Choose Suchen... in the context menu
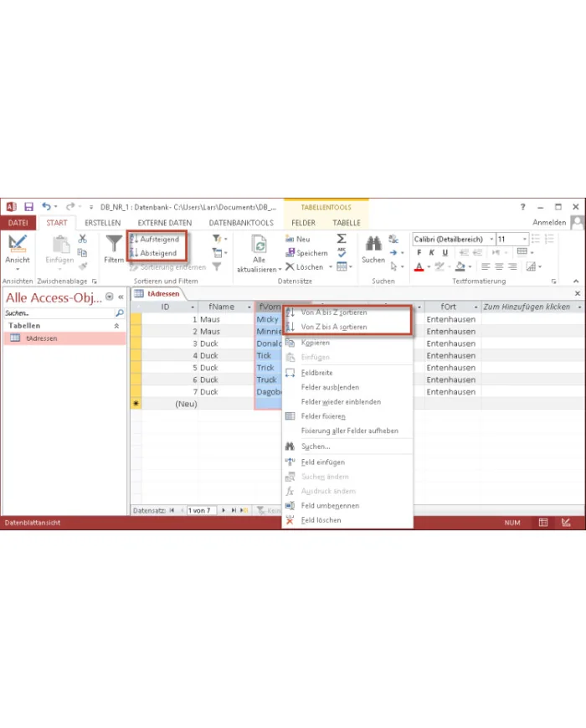Screen dimensions: 586x728 coord(347,447)
